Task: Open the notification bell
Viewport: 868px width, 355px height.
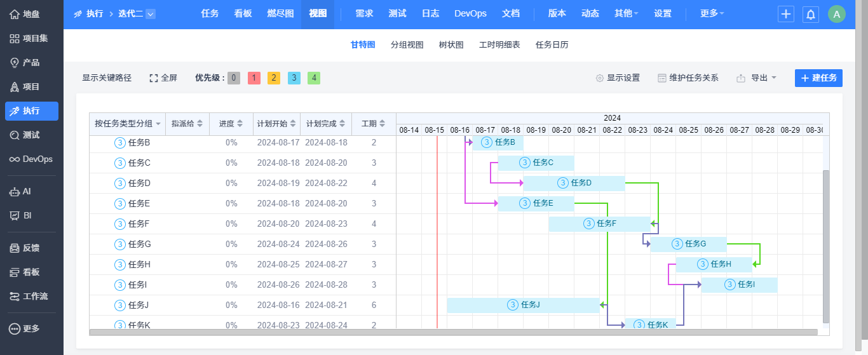Action: click(x=811, y=14)
